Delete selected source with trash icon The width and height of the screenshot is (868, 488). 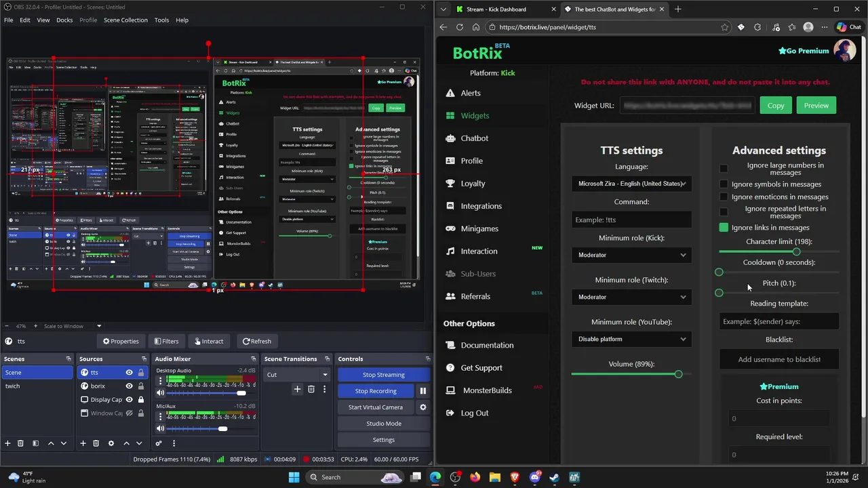coord(96,443)
